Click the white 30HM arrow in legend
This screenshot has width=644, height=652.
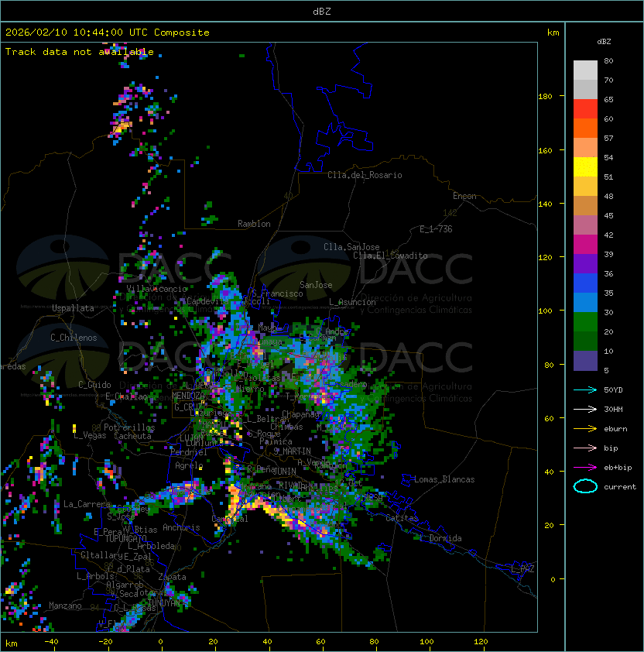585,409
